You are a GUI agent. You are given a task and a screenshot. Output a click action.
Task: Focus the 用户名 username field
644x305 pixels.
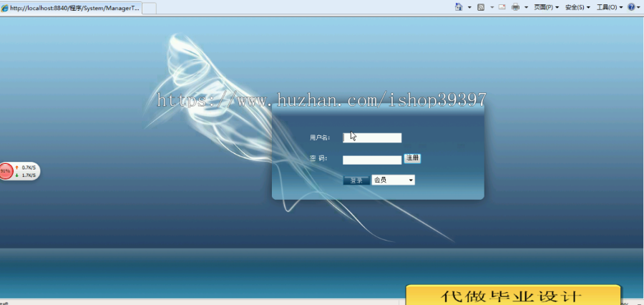click(x=372, y=137)
